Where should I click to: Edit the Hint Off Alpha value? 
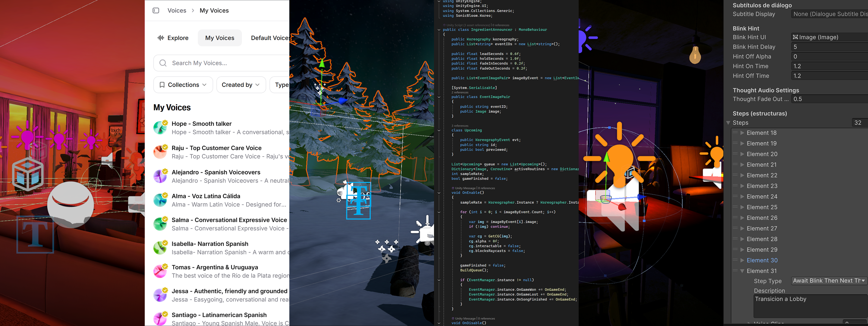[829, 56]
